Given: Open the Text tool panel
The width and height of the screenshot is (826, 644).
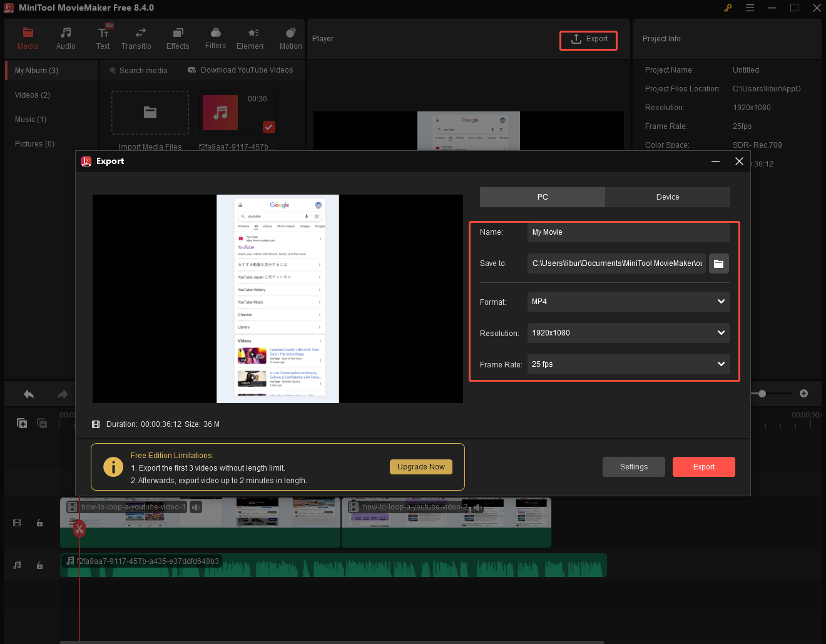Looking at the screenshot, I should (103, 38).
